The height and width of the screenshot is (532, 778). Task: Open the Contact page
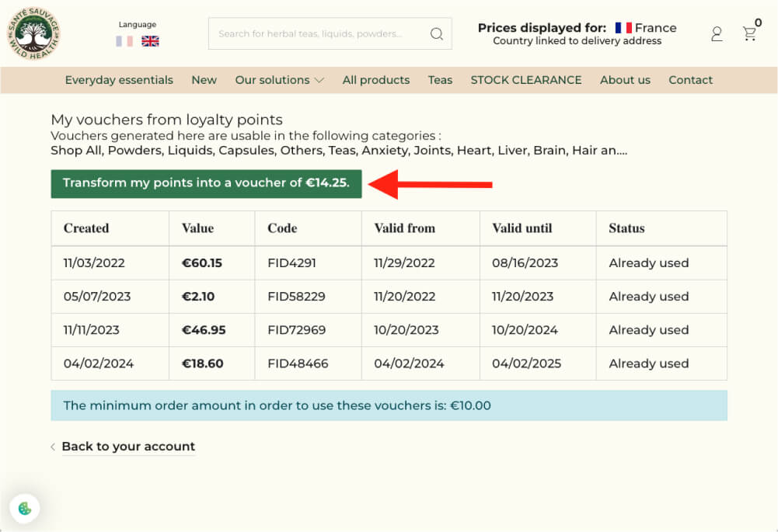(690, 80)
